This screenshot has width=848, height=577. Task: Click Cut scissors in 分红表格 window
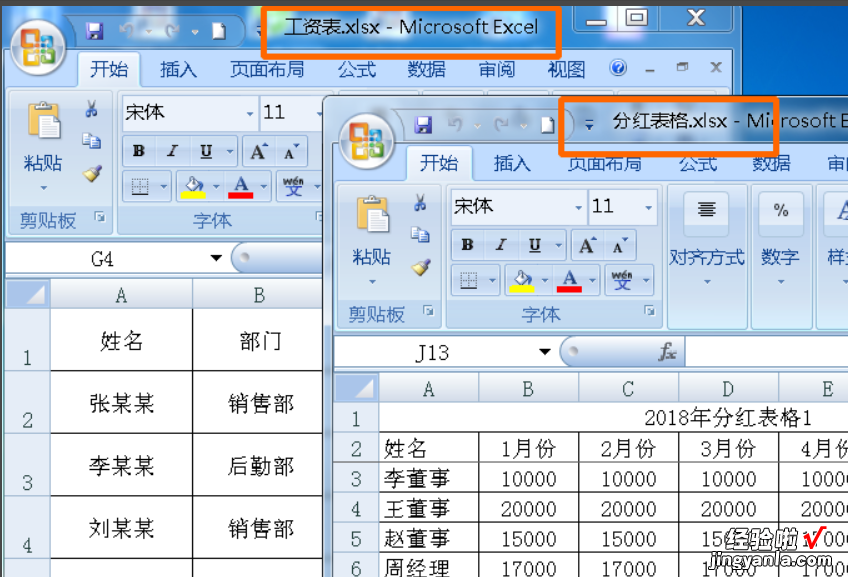click(420, 203)
